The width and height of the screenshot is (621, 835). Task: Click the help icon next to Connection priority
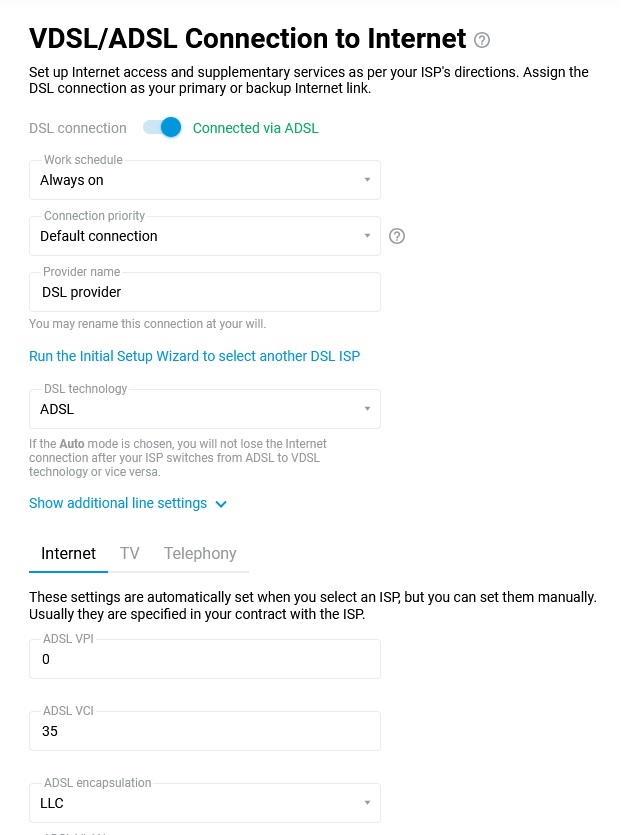(x=396, y=236)
